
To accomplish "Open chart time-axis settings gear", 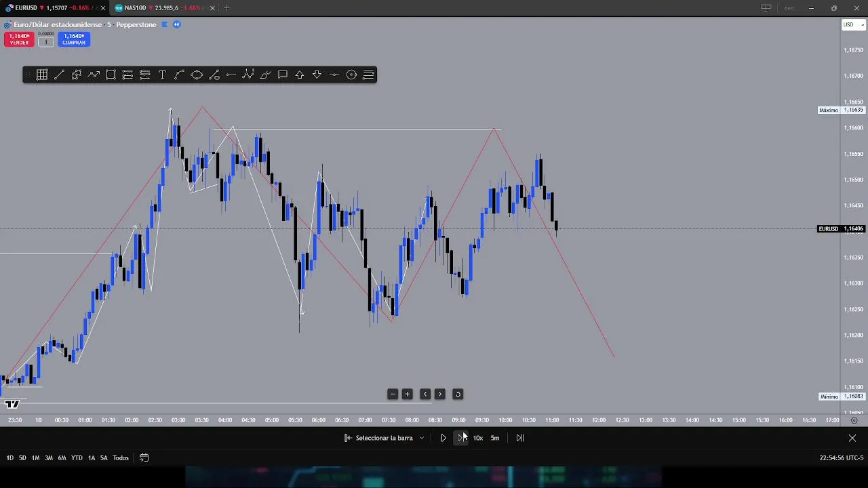I will pos(854,420).
